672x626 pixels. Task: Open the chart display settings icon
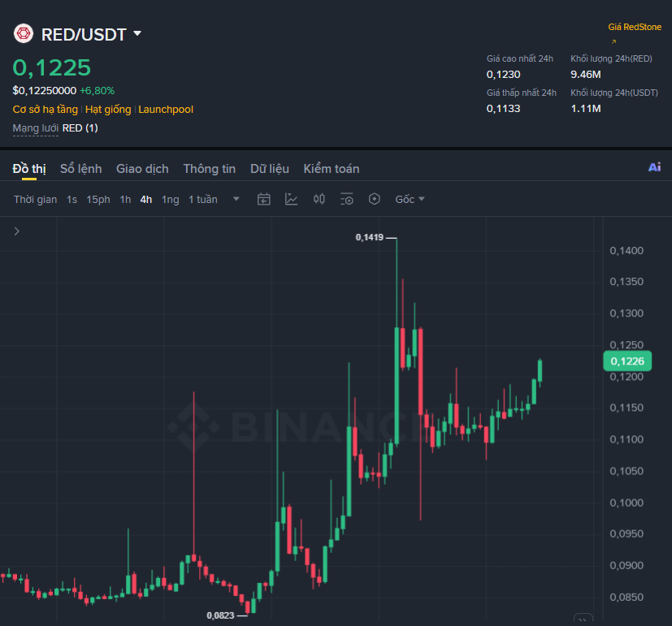346,199
